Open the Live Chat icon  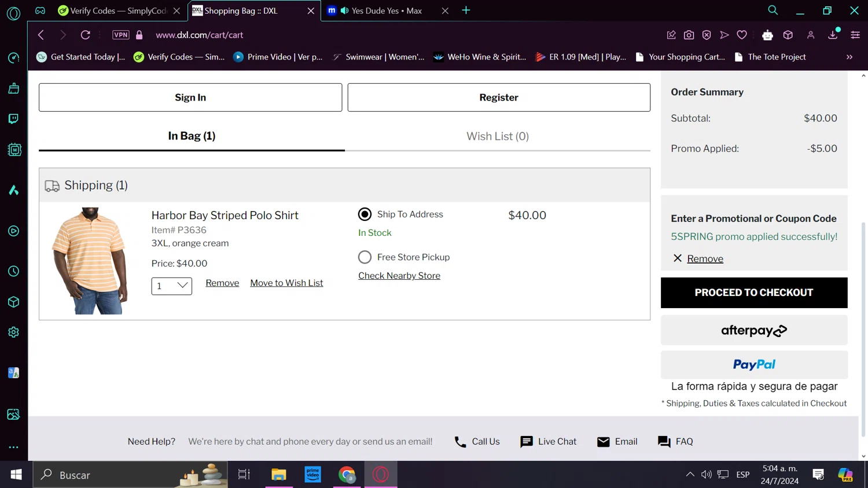526,442
